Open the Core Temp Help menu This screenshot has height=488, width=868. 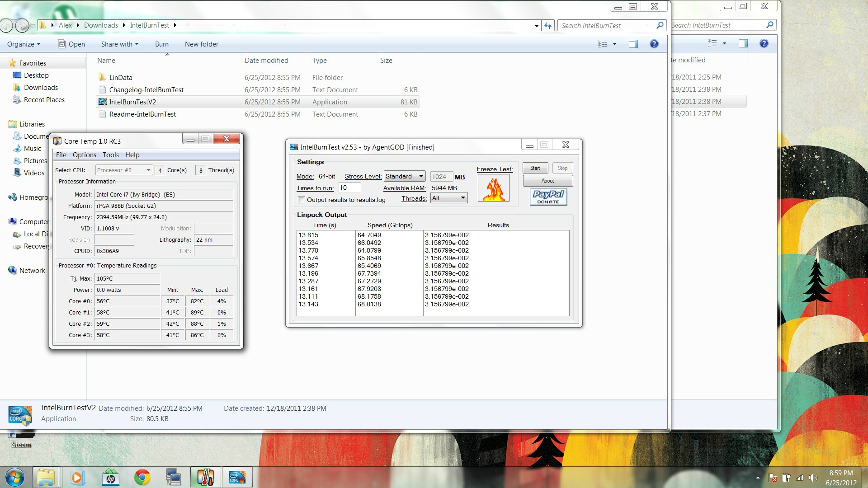tap(132, 155)
